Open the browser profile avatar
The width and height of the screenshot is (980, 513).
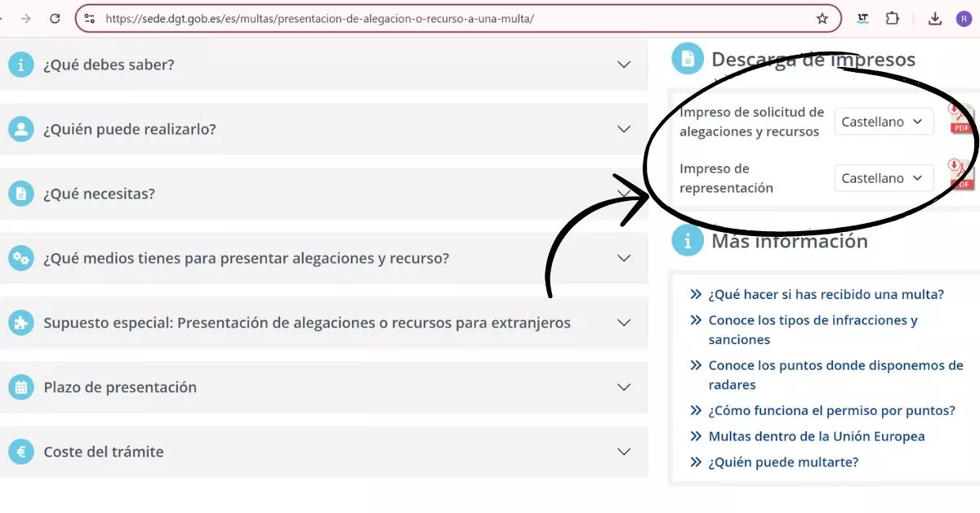pyautogui.click(x=964, y=18)
